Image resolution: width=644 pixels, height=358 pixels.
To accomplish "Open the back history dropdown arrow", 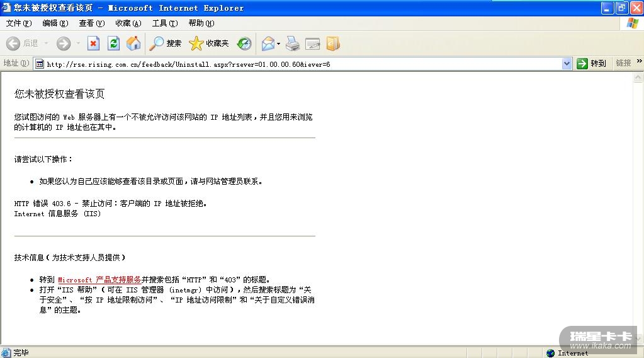I will [x=46, y=43].
